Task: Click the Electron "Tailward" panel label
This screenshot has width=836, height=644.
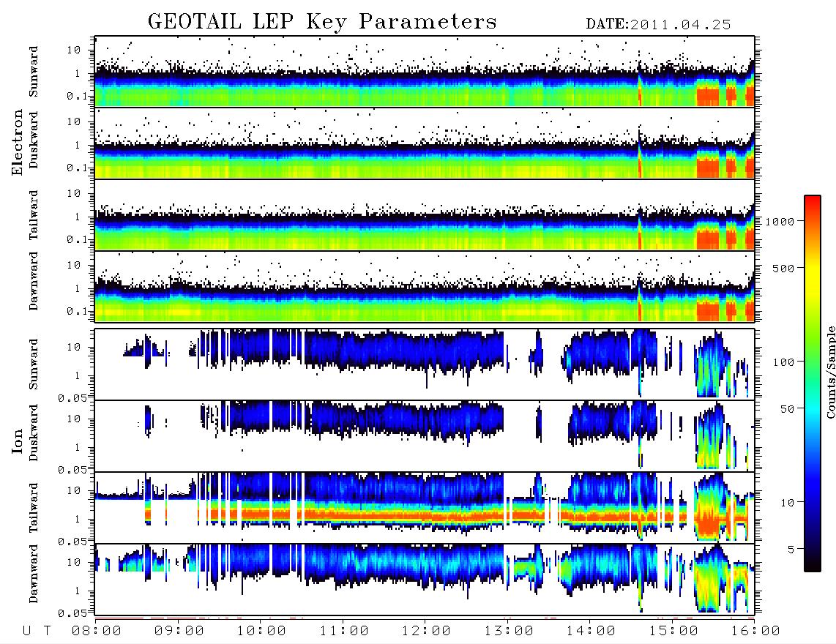Action: (34, 214)
